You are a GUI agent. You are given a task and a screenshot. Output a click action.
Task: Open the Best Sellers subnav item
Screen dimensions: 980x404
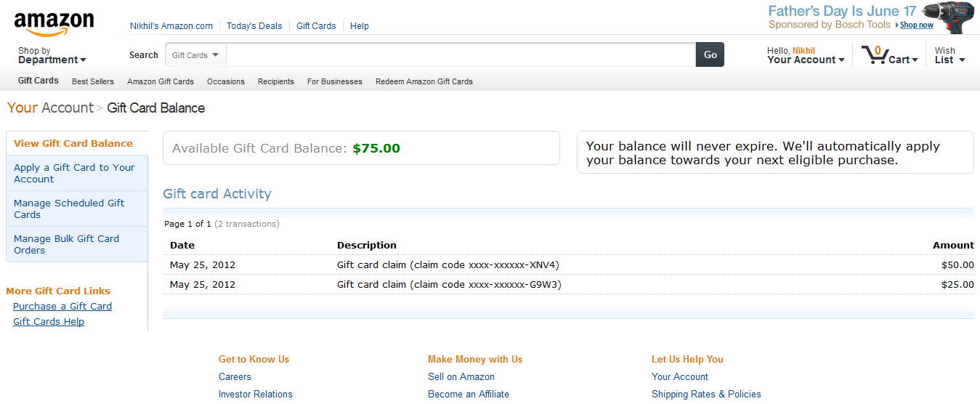(93, 81)
